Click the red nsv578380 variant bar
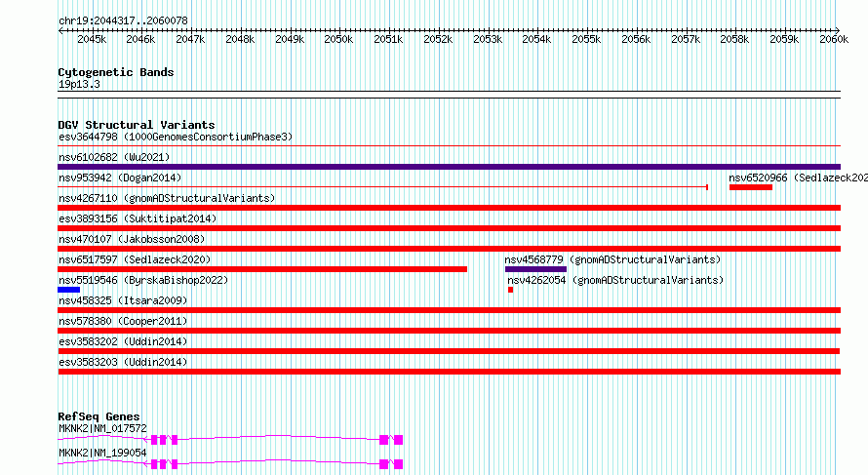 449,331
